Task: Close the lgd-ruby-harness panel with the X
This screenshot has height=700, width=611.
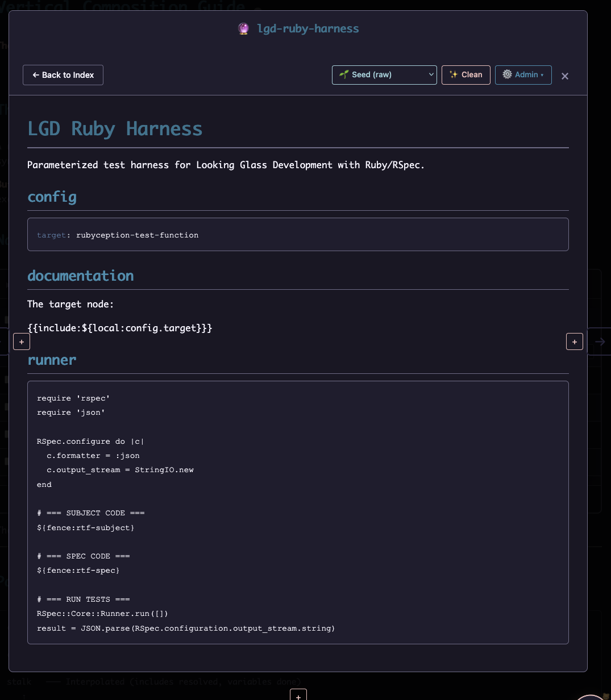Action: tap(565, 76)
